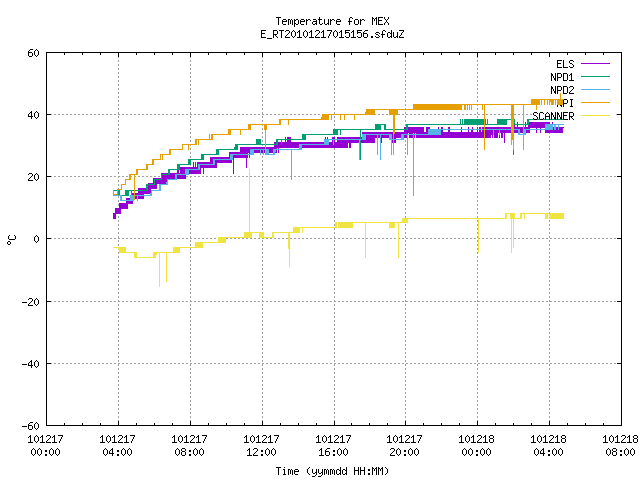Click the x-axis tick 101217 20:00
Image resolution: width=640 pixels, height=480 pixels.
(x=404, y=446)
